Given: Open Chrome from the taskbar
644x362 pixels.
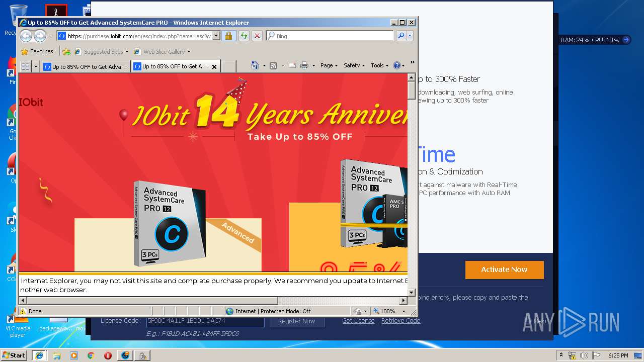Looking at the screenshot, I should [91, 355].
